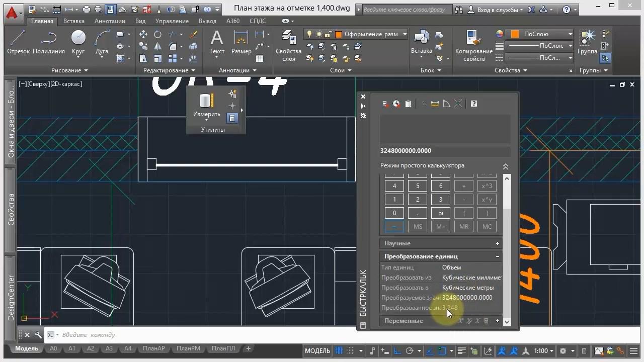Image resolution: width=644 pixels, height=362 pixels.
Task: Click the plot print icon in quick access
Action: tap(87, 9)
